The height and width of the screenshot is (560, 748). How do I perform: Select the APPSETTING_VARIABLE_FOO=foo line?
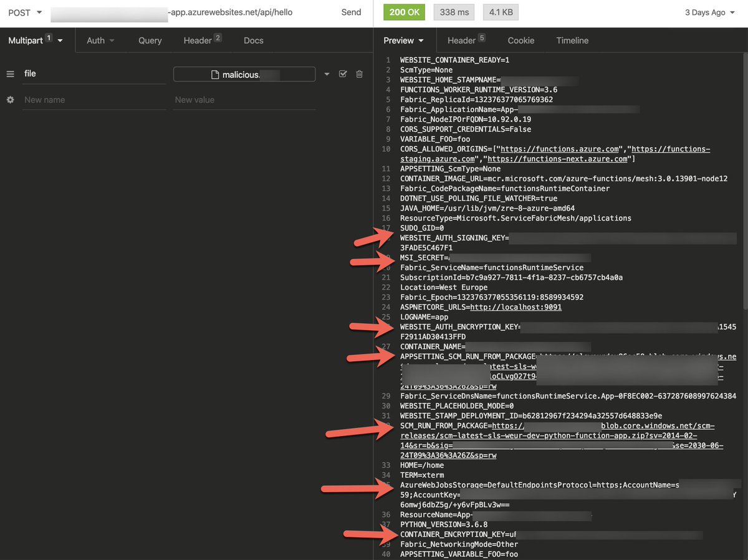pyautogui.click(x=459, y=554)
